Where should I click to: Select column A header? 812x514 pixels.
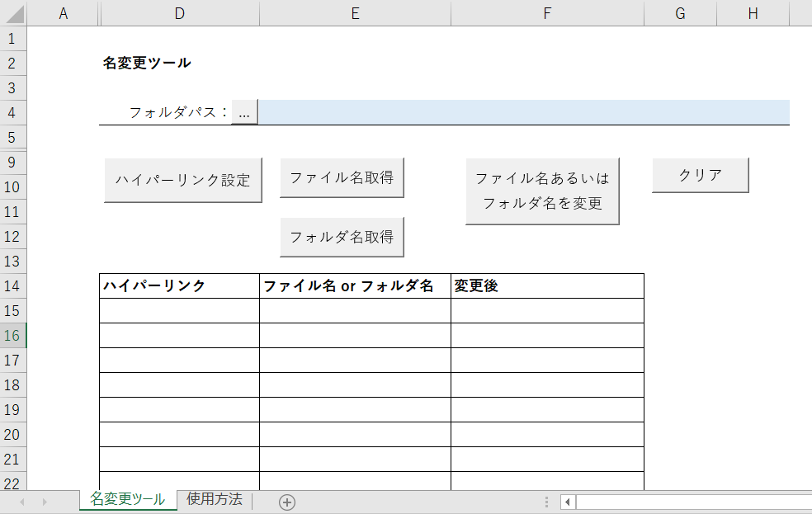(64, 13)
